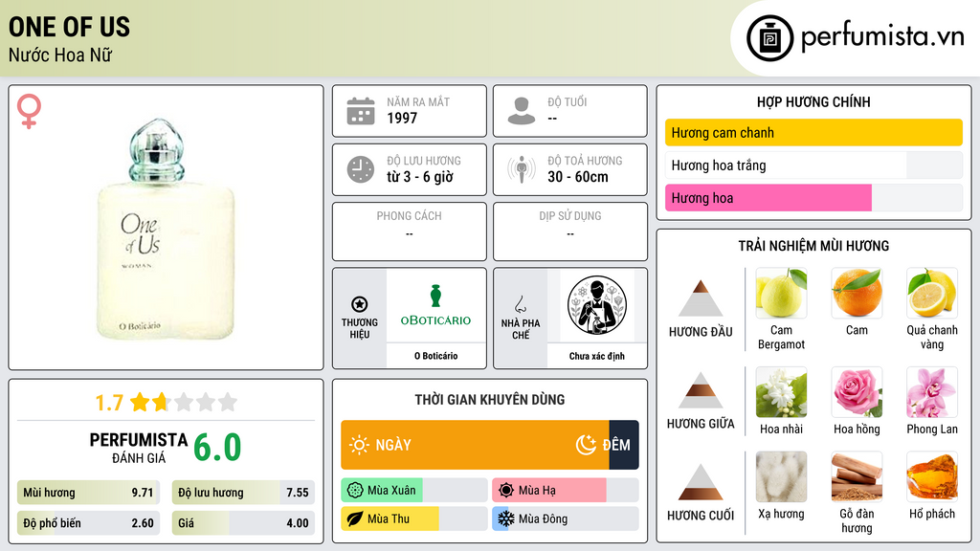Screen dimensions: 980x551
Task: Click the Phong cách card
Action: tap(410, 231)
